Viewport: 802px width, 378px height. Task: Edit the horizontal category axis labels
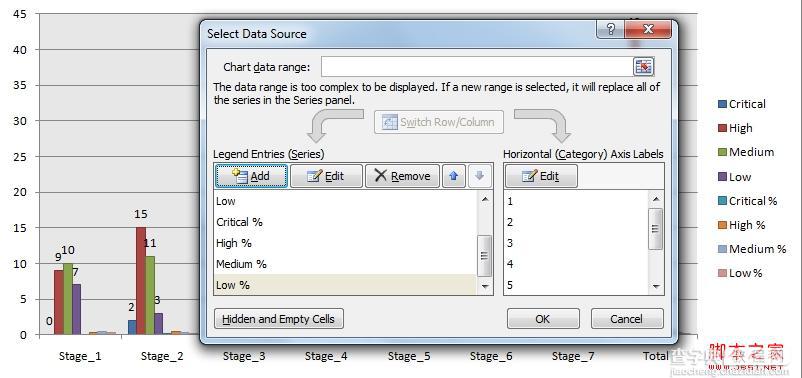541,176
